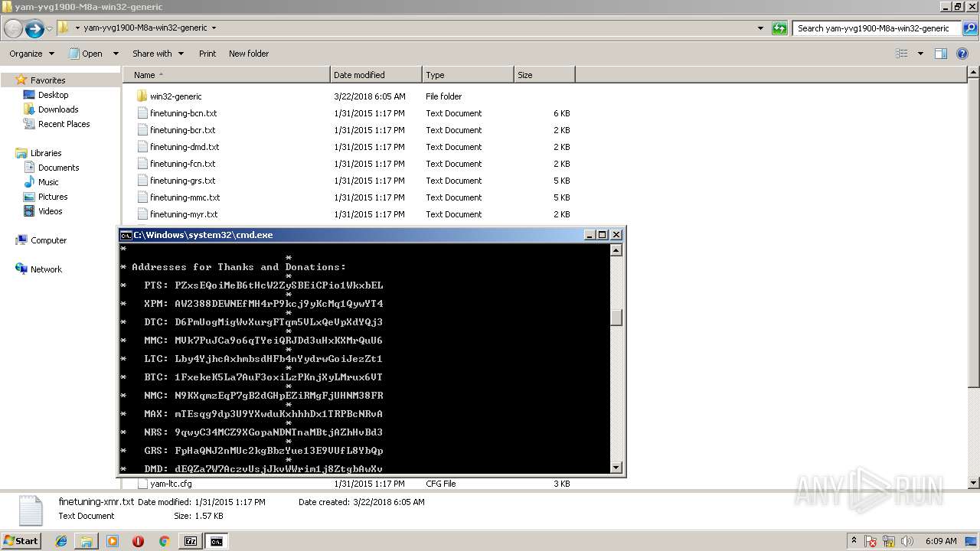This screenshot has height=551, width=980.
Task: Launch Internet Explorer from the taskbar
Action: (61, 541)
